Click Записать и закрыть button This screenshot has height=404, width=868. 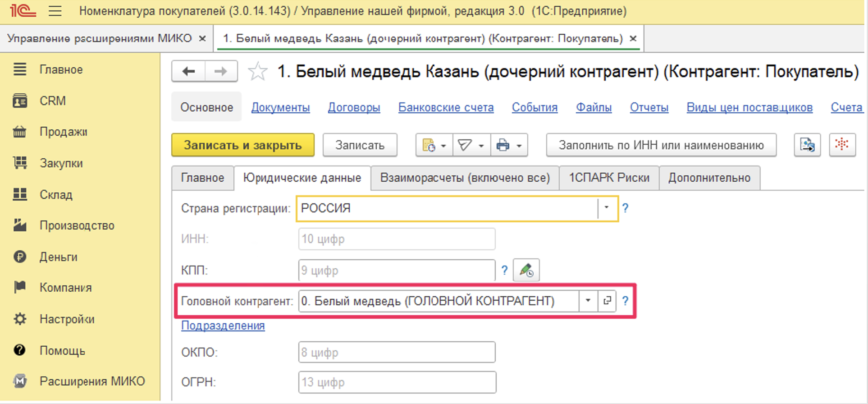point(243,145)
